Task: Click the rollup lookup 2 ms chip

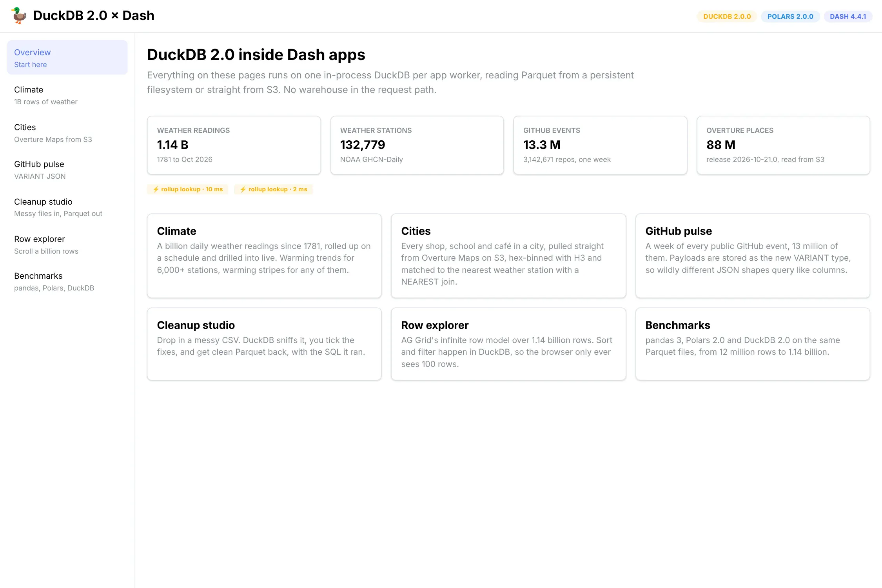Action: coord(274,189)
